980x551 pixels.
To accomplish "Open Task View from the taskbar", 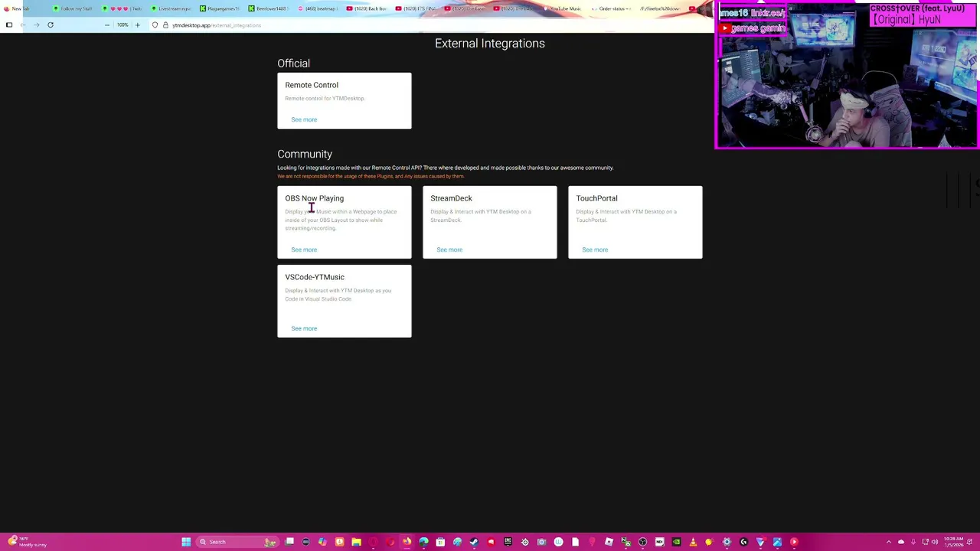I will [x=289, y=542].
